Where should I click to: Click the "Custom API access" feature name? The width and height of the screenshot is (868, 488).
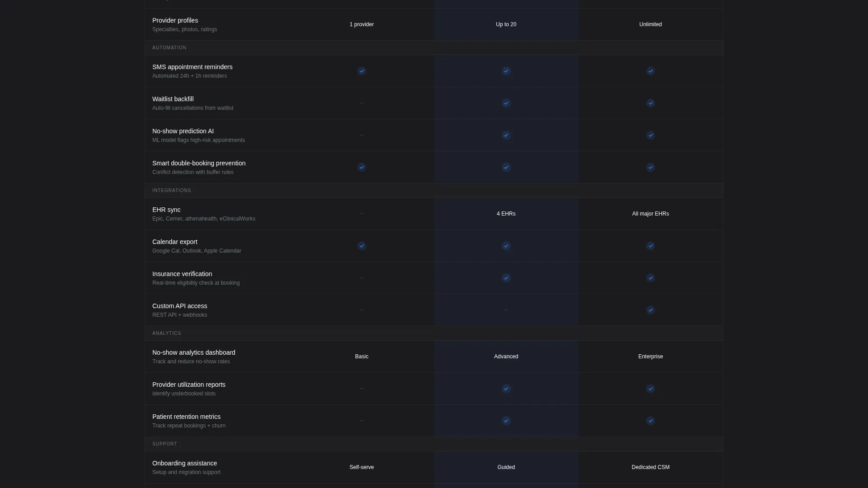click(x=179, y=306)
